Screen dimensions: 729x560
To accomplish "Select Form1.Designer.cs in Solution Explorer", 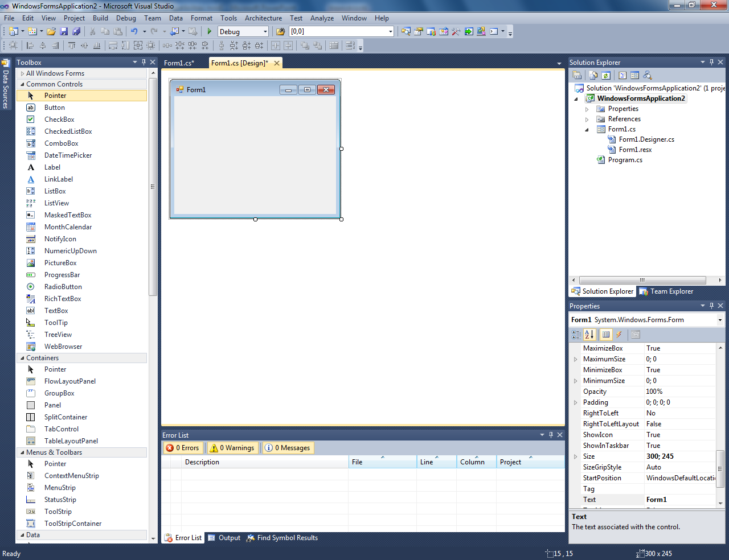I will 646,139.
